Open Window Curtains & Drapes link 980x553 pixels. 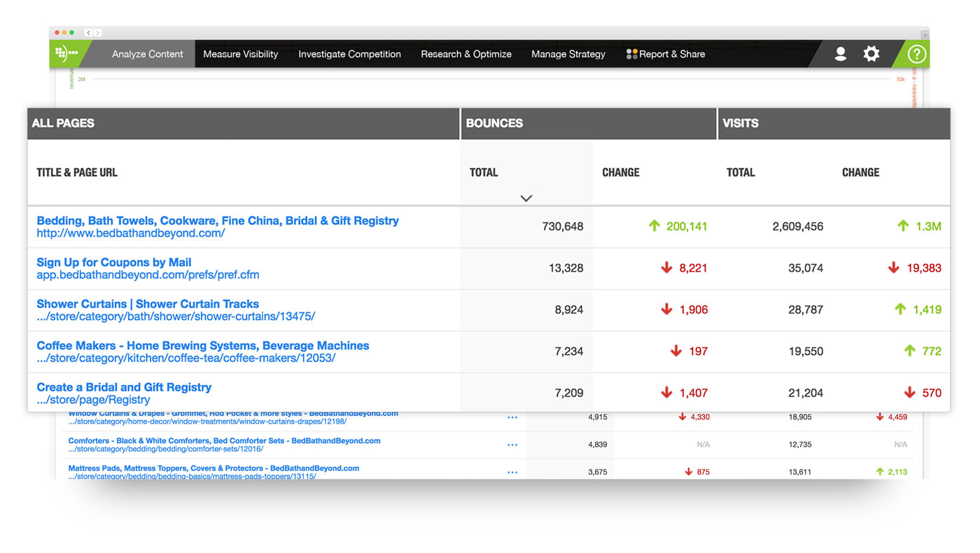[x=233, y=414]
